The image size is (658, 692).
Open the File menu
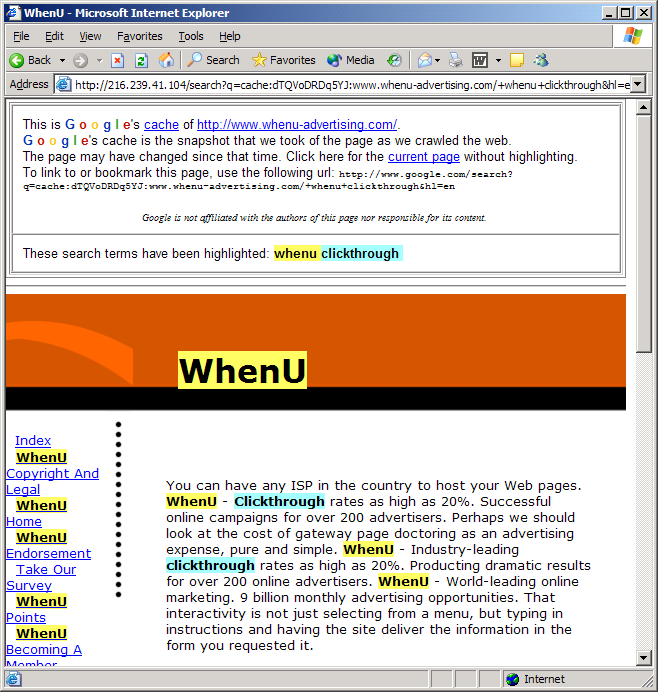tap(21, 36)
